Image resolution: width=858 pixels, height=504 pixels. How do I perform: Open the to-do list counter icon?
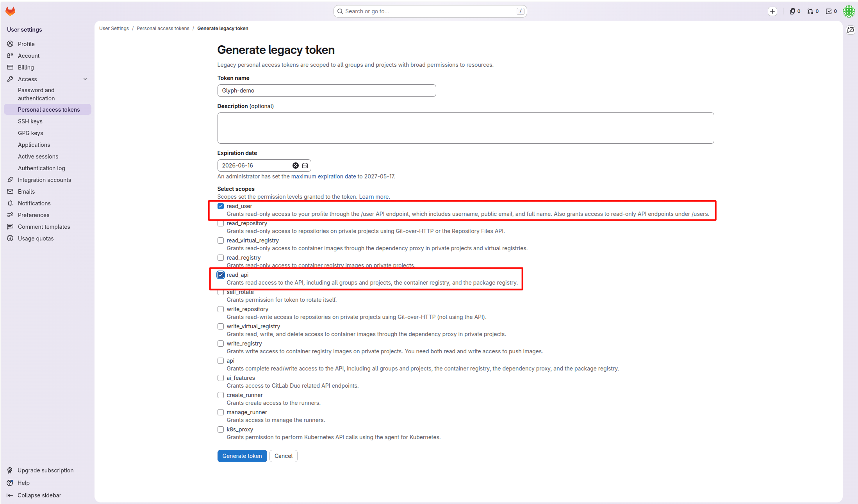tap(831, 11)
